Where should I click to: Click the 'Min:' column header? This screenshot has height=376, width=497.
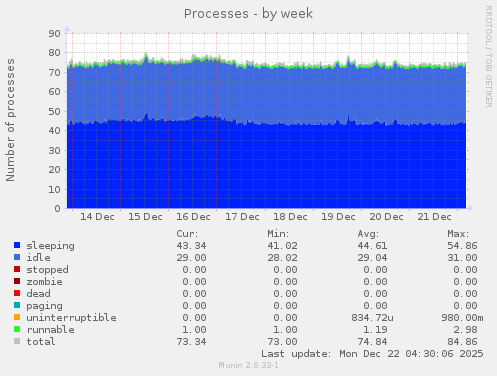click(278, 234)
